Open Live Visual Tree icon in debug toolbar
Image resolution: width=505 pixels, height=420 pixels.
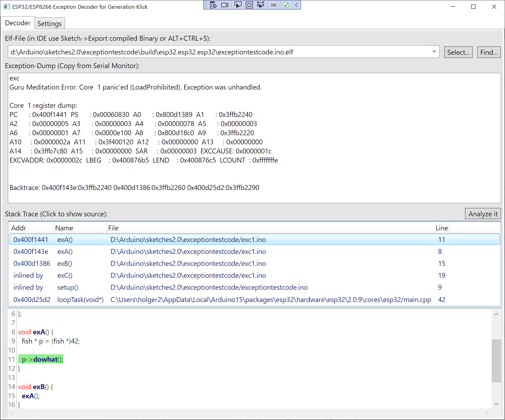tap(213, 5)
